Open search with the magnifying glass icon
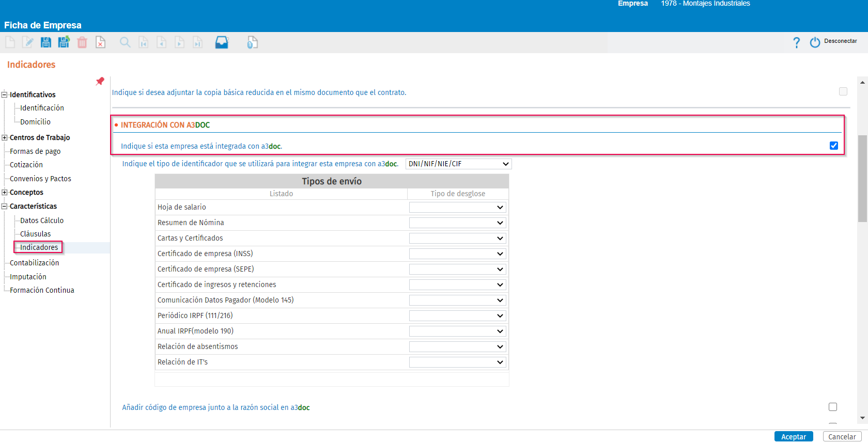This screenshot has height=443, width=868. point(125,42)
